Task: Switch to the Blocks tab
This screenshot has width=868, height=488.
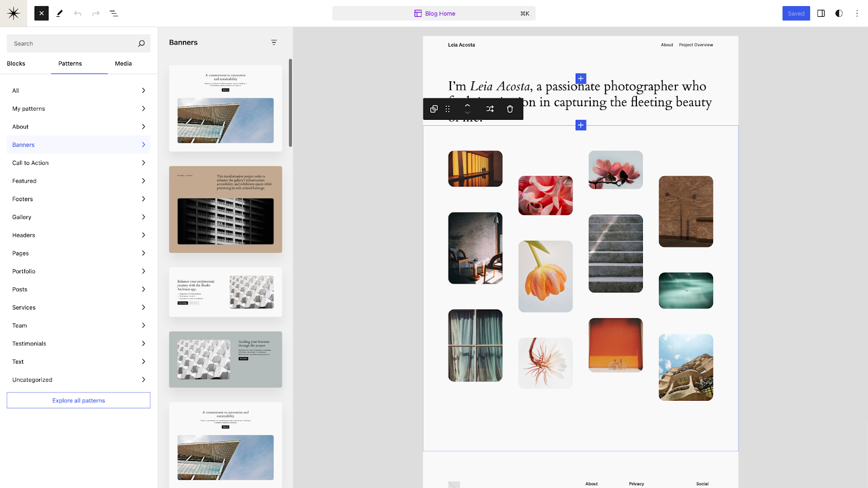Action: point(16,63)
